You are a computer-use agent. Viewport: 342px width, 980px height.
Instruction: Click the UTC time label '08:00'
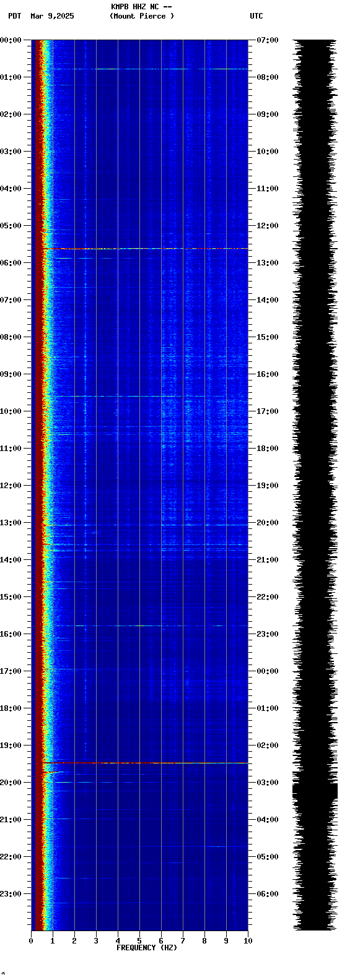[268, 77]
